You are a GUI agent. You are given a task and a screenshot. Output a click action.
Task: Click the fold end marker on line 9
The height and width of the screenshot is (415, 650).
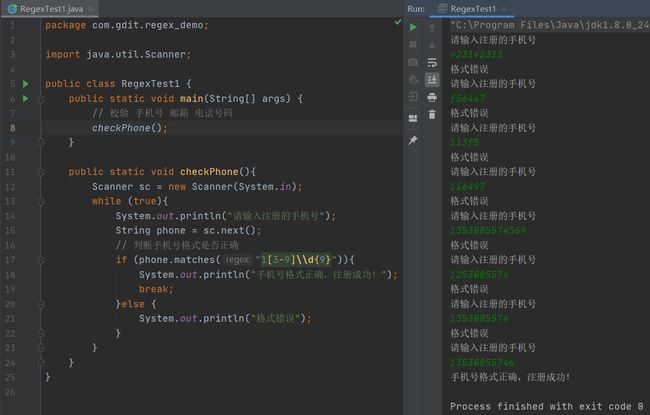tap(41, 143)
